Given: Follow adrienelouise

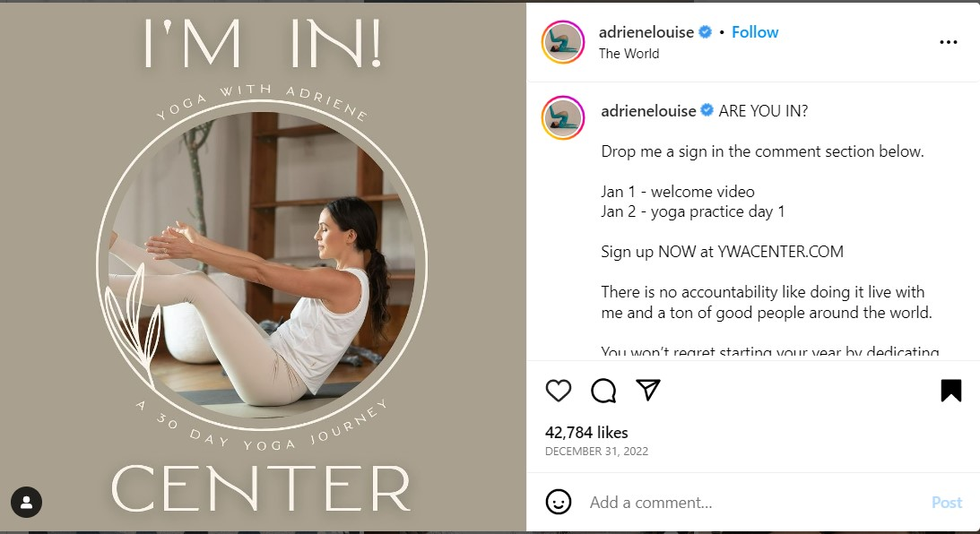Looking at the screenshot, I should 755,32.
